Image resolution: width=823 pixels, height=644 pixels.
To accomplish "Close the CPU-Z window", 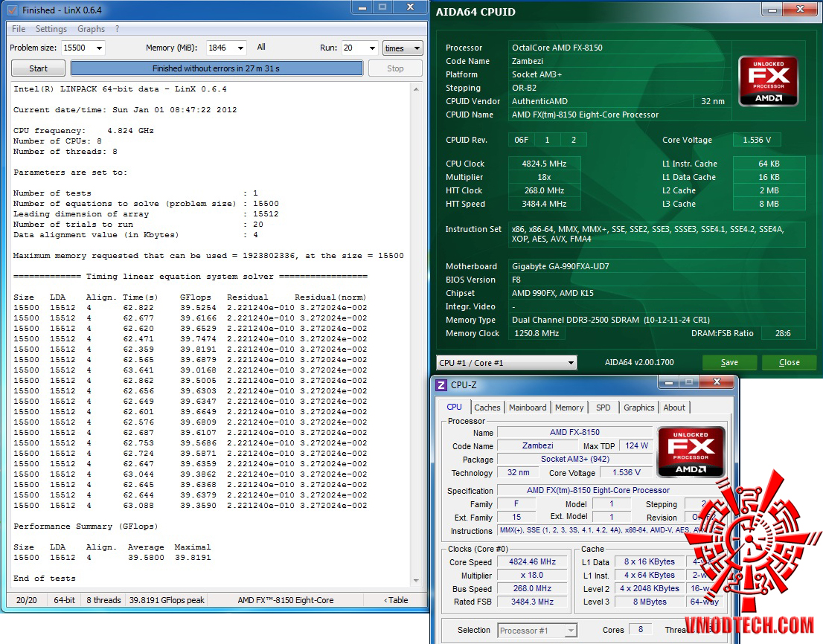I will coord(717,382).
